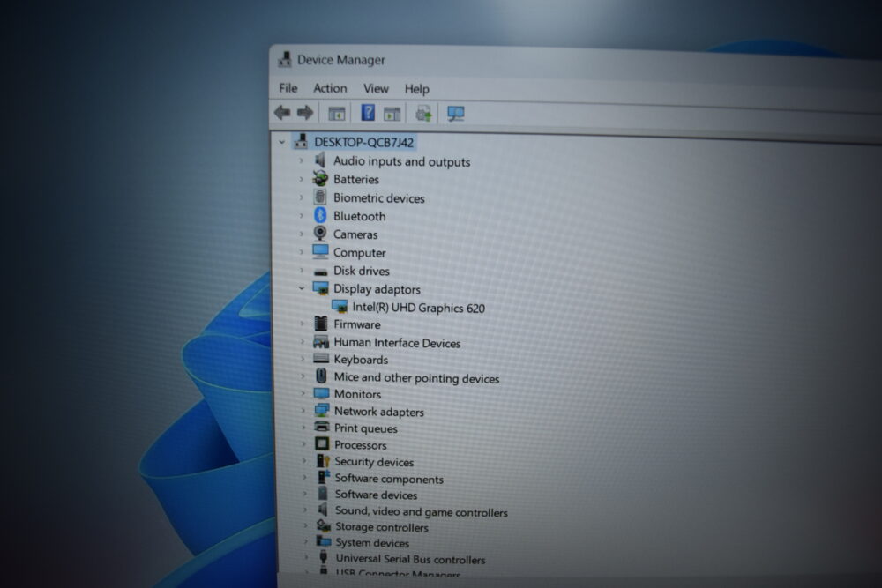This screenshot has height=588, width=882.
Task: Click the Keyboards icon
Action: [321, 358]
